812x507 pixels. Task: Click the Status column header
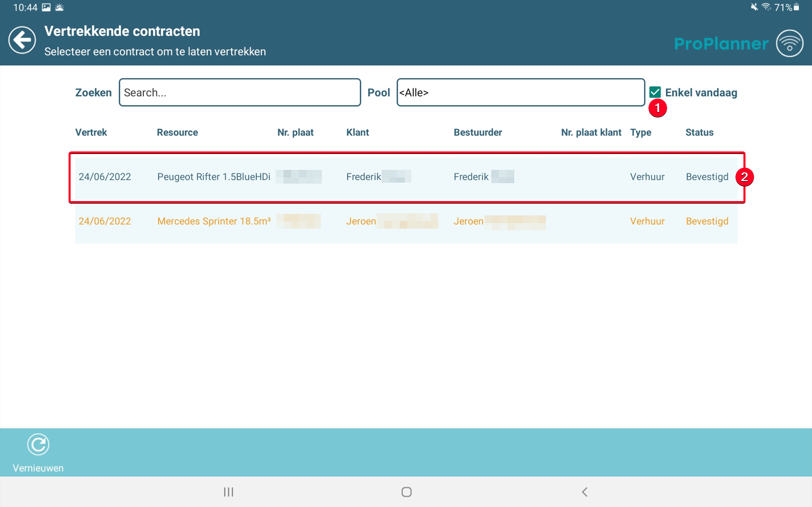pyautogui.click(x=699, y=133)
